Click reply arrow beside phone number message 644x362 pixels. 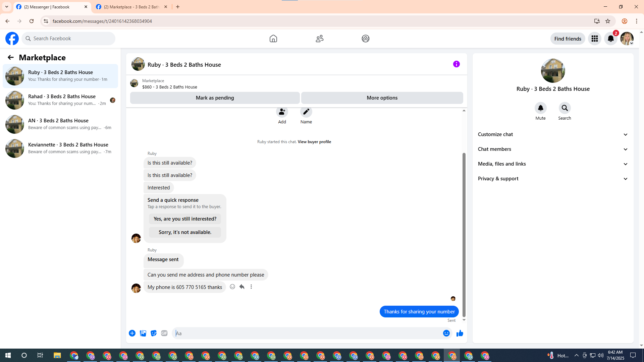click(x=242, y=287)
